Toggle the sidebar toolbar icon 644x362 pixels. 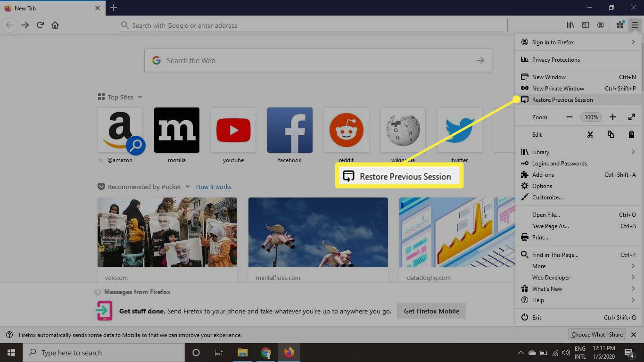point(586,25)
